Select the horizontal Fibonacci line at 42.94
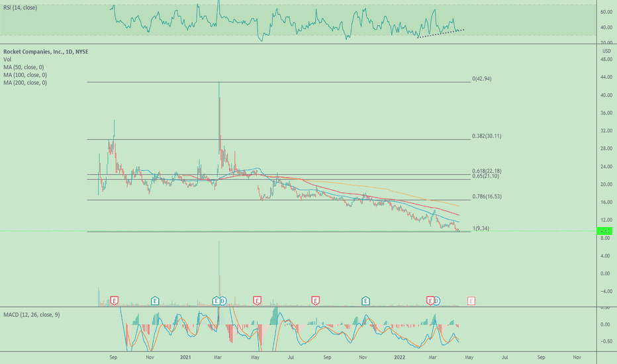Image resolution: width=617 pixels, height=364 pixels. [x=279, y=82]
